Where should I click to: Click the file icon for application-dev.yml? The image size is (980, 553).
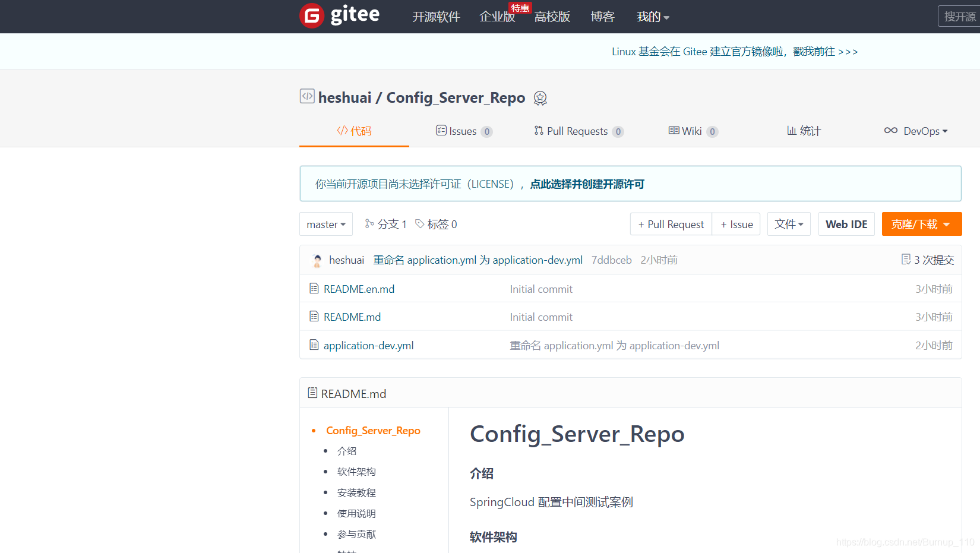[314, 345]
